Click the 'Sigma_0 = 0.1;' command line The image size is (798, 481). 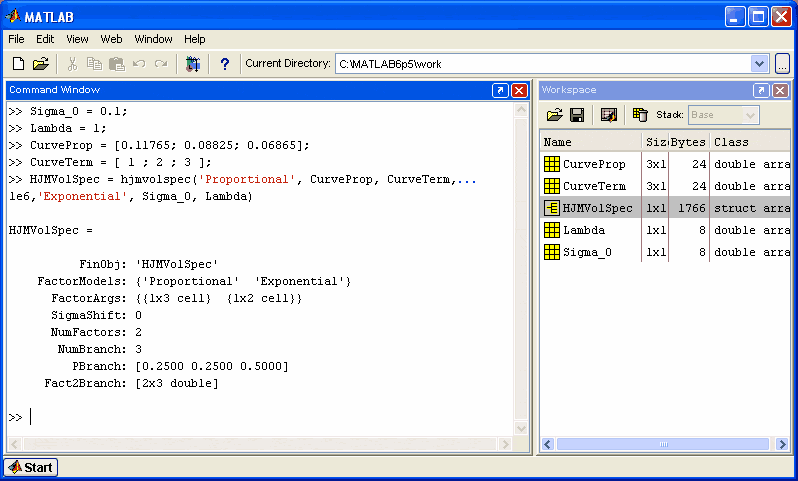[68, 111]
